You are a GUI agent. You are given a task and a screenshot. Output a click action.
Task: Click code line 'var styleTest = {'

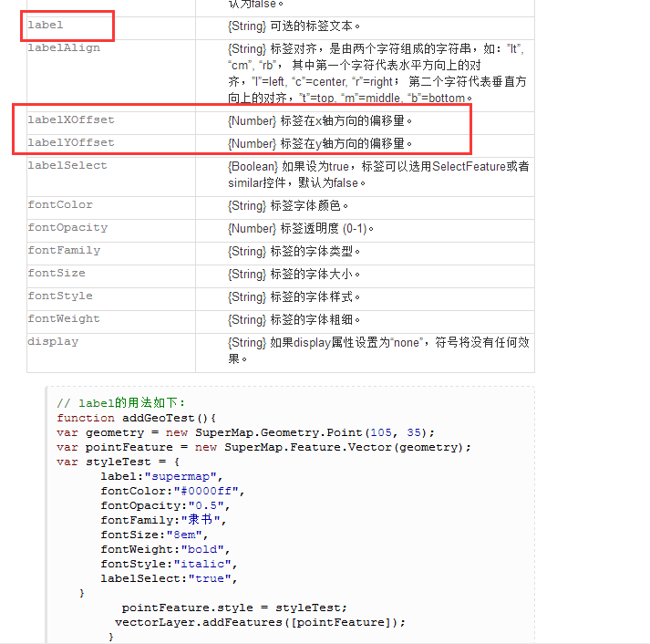coord(119,462)
